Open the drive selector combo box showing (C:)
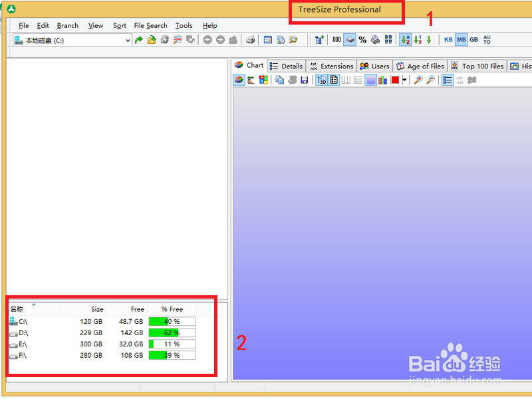532x399 pixels. [x=72, y=41]
